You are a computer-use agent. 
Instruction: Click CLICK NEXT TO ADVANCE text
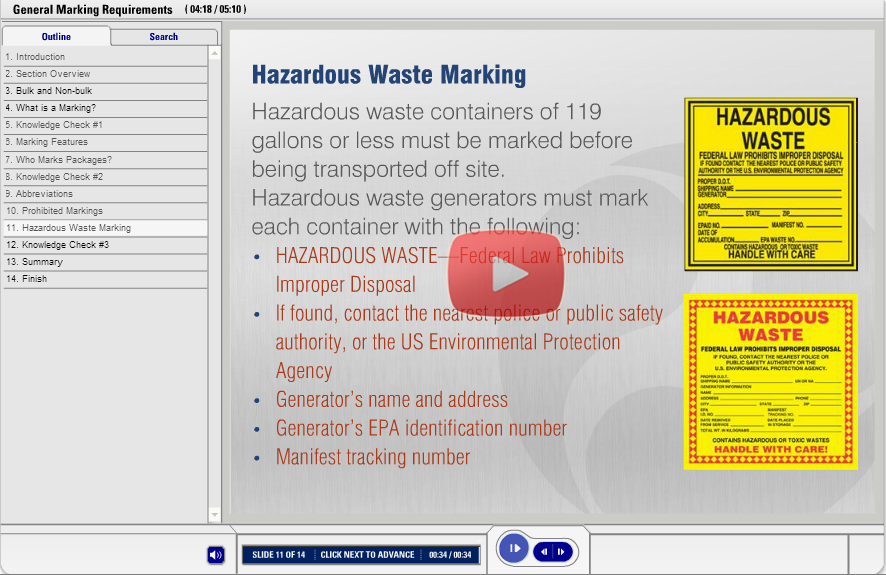click(367, 555)
